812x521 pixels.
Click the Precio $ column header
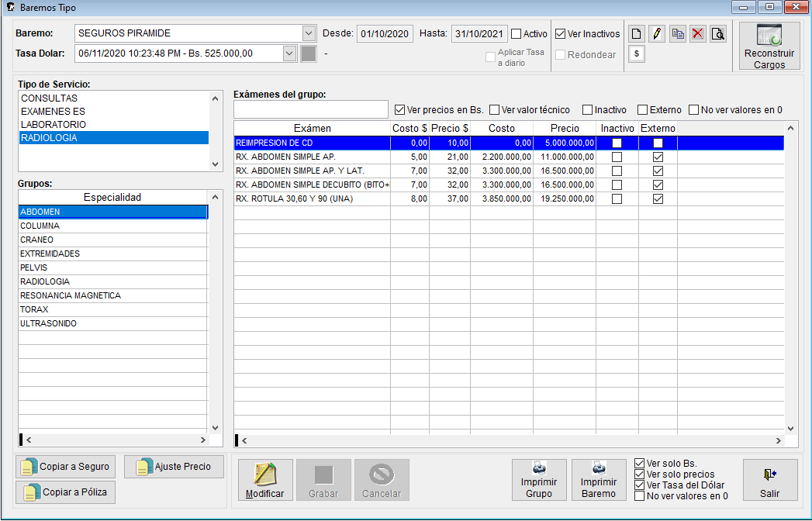[x=450, y=129]
